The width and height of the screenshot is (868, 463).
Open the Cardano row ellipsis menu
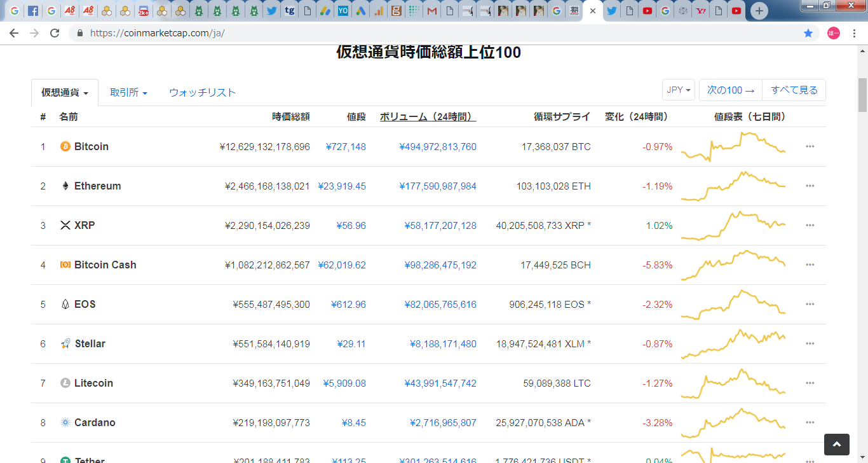[810, 422]
